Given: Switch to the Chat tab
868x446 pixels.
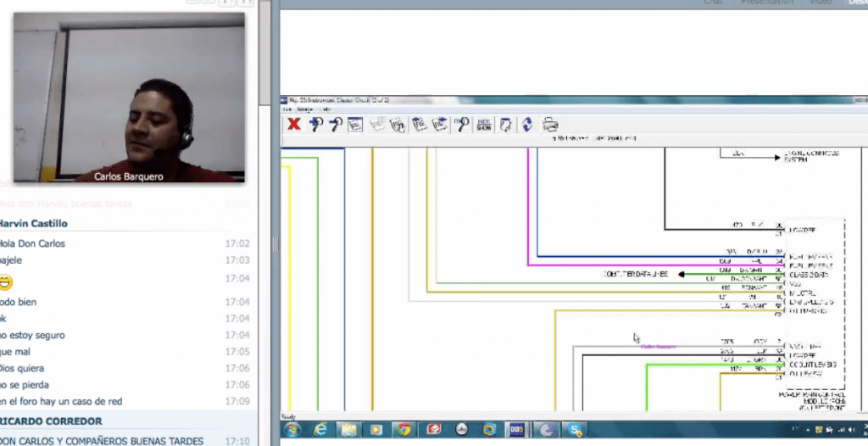Looking at the screenshot, I should click(x=714, y=3).
